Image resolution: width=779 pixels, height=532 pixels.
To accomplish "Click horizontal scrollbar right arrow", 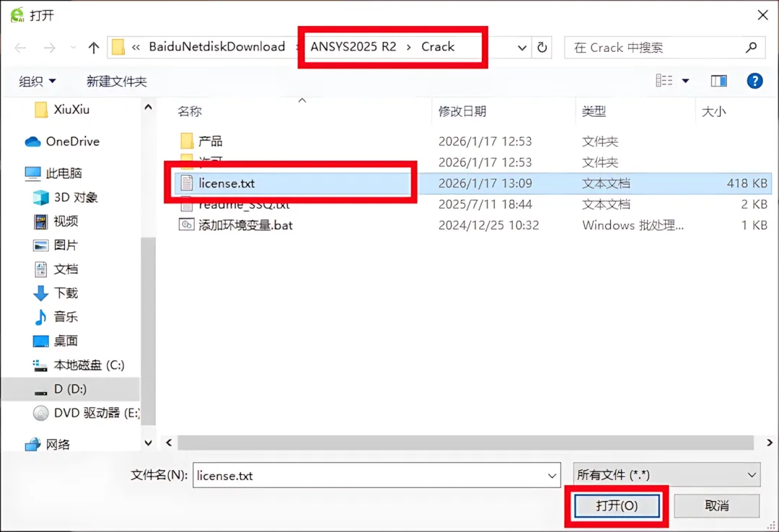I will point(770,442).
